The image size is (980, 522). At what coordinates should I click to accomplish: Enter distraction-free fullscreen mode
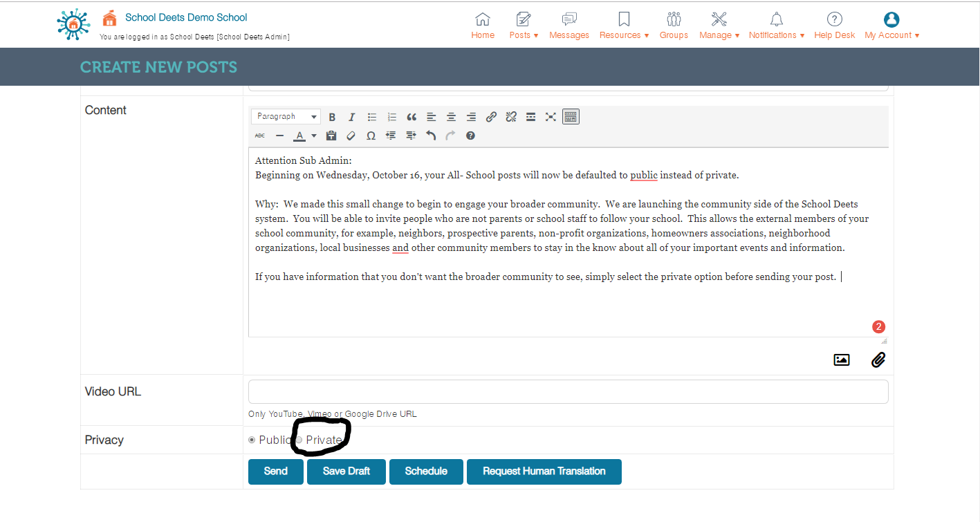click(x=551, y=117)
